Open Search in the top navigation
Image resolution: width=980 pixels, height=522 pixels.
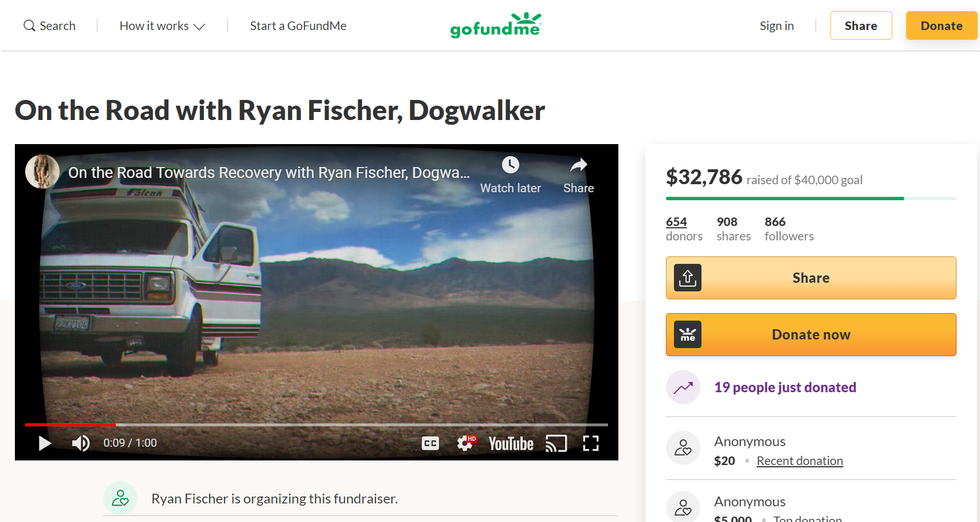[x=49, y=26]
